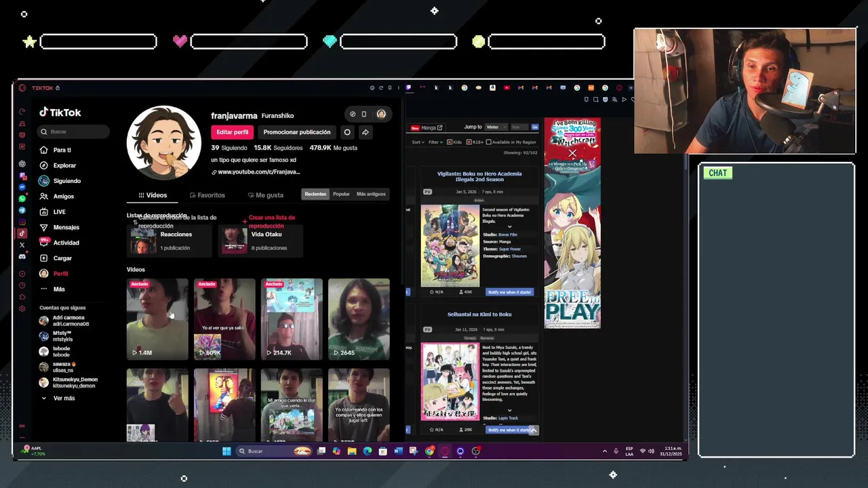Viewport: 868px width, 488px height.
Task: Click the Cargar upload item
Action: click(x=56, y=258)
